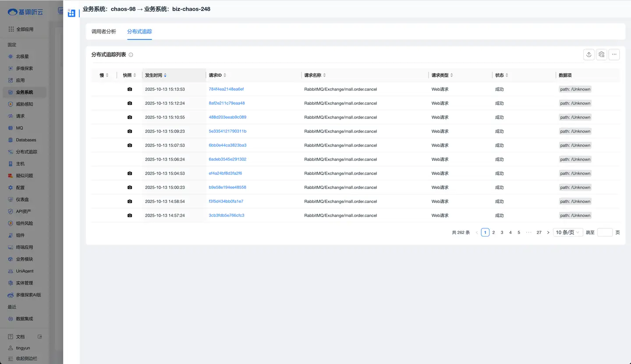Expand pagination ellipsis to jump pages

(528, 233)
